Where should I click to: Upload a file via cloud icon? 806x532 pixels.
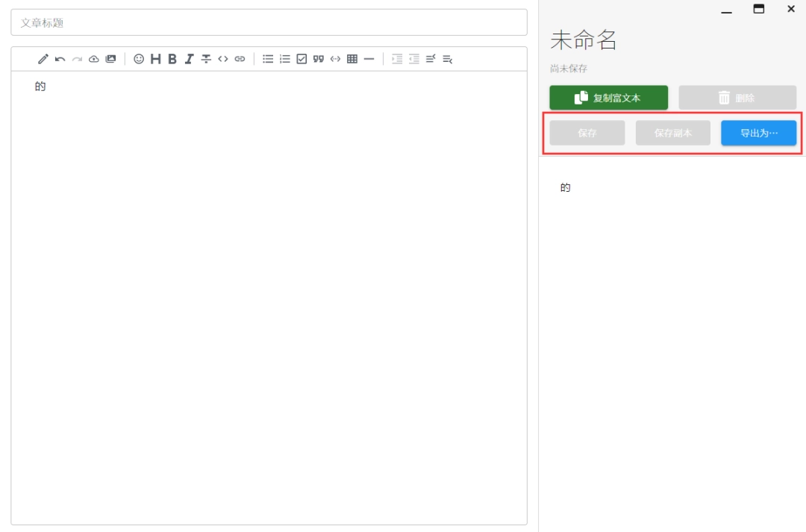pos(93,59)
